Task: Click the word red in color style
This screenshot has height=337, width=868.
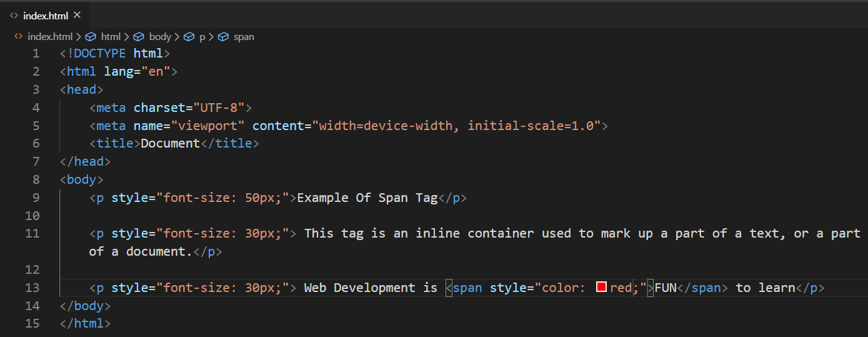Action: [x=621, y=288]
